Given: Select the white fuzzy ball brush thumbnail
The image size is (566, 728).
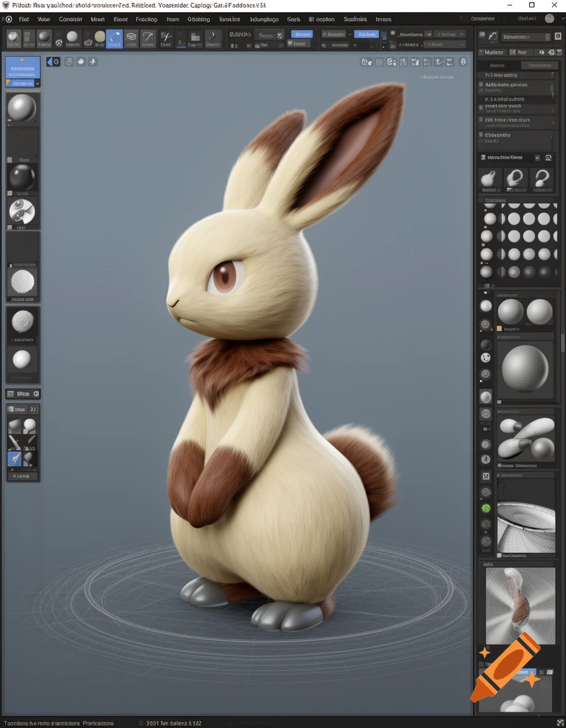Looking at the screenshot, I should 22,281.
